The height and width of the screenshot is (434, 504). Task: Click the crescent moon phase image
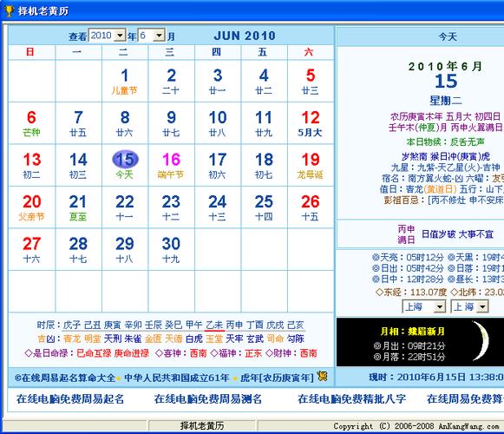pos(480,340)
